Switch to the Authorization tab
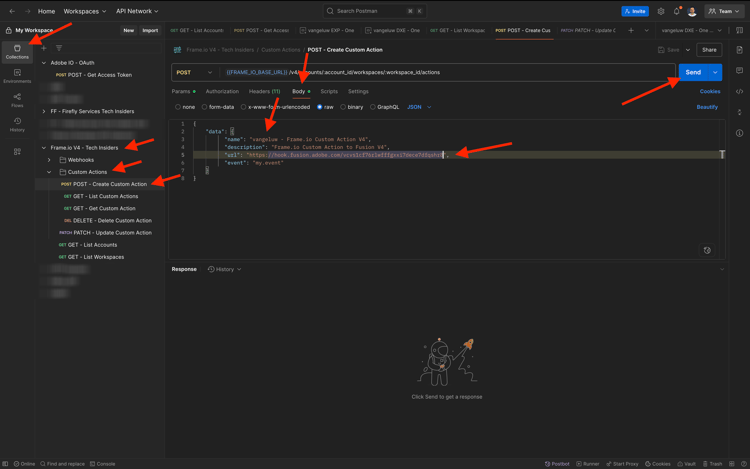Screen dimensions: 750x469 click(x=222, y=91)
